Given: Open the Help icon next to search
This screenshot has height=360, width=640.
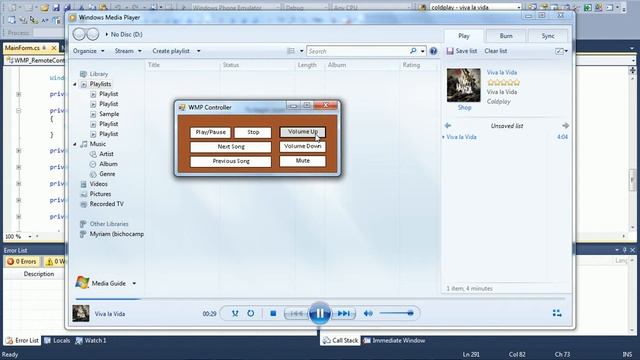Looking at the screenshot, I should pos(433,51).
